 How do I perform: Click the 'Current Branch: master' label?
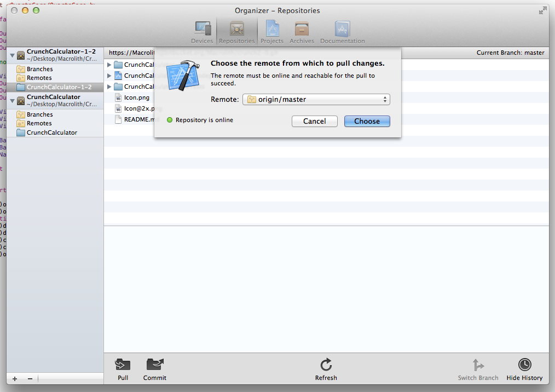click(x=511, y=53)
